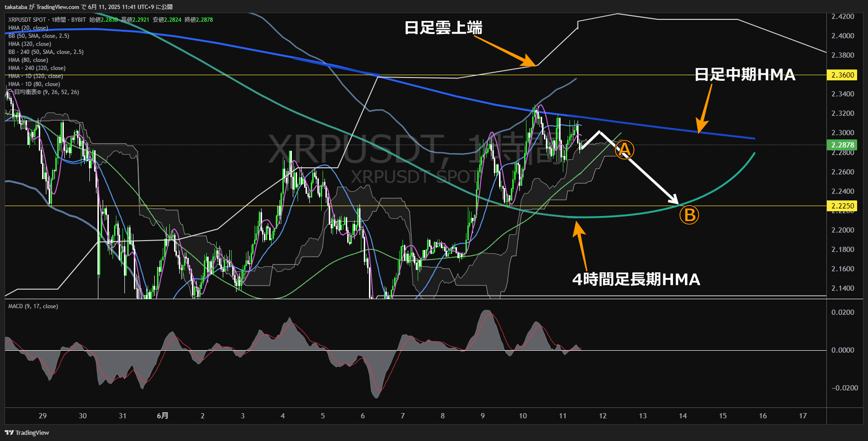Click date 11 on the time axis
Screen dimensions: 868x441
562,416
